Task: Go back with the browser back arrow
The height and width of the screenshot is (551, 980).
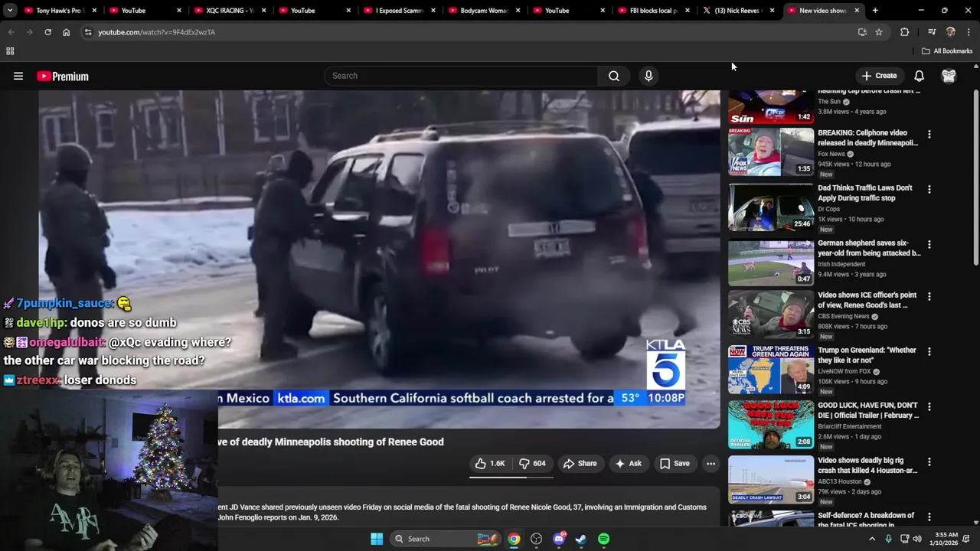Action: coord(11,32)
